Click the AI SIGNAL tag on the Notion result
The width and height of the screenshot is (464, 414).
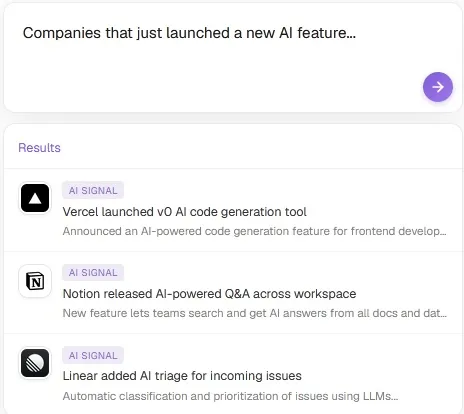93,273
